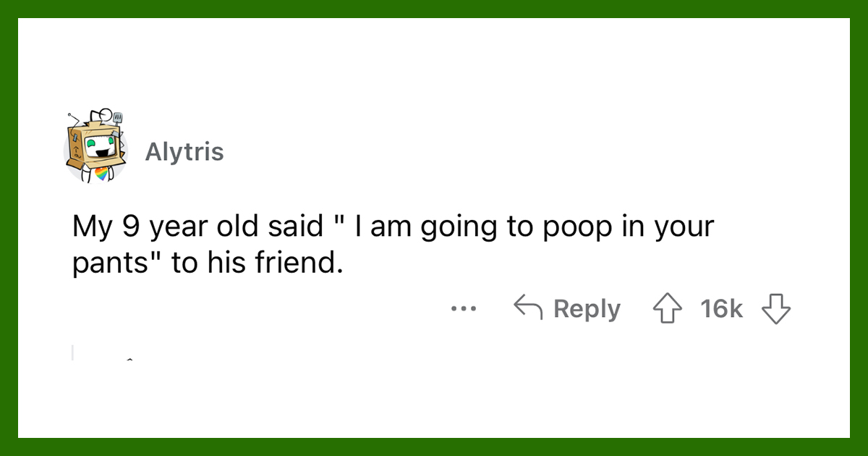
Task: Click the spatula on the avatar's head
Action: (x=118, y=119)
